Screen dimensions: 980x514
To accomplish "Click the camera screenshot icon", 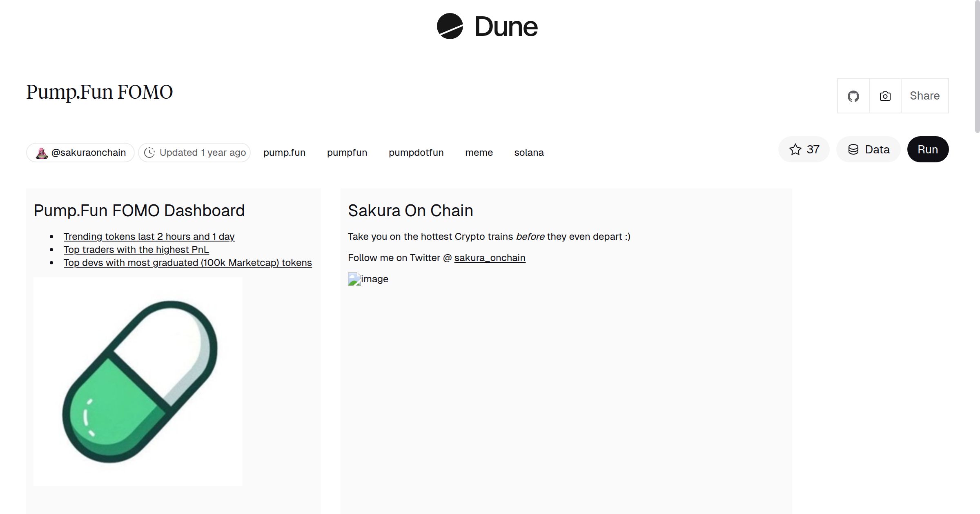I will tap(885, 96).
